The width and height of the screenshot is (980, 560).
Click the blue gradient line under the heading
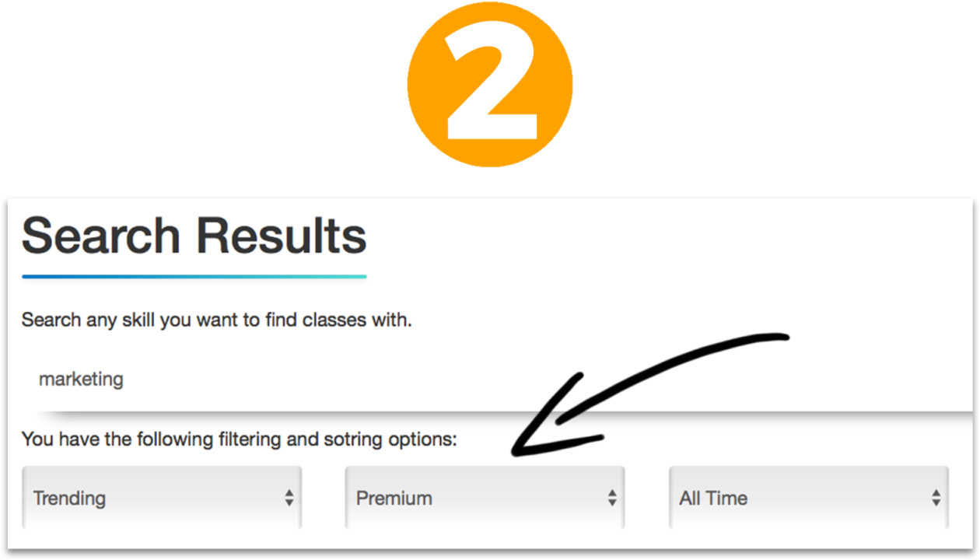pyautogui.click(x=194, y=276)
